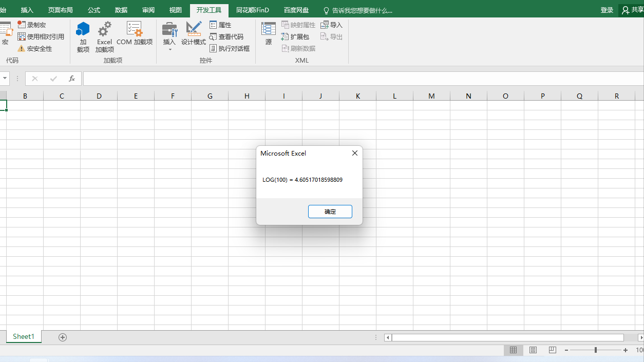Open 属性 properties for control
Image resolution: width=644 pixels, height=362 pixels.
pos(220,25)
